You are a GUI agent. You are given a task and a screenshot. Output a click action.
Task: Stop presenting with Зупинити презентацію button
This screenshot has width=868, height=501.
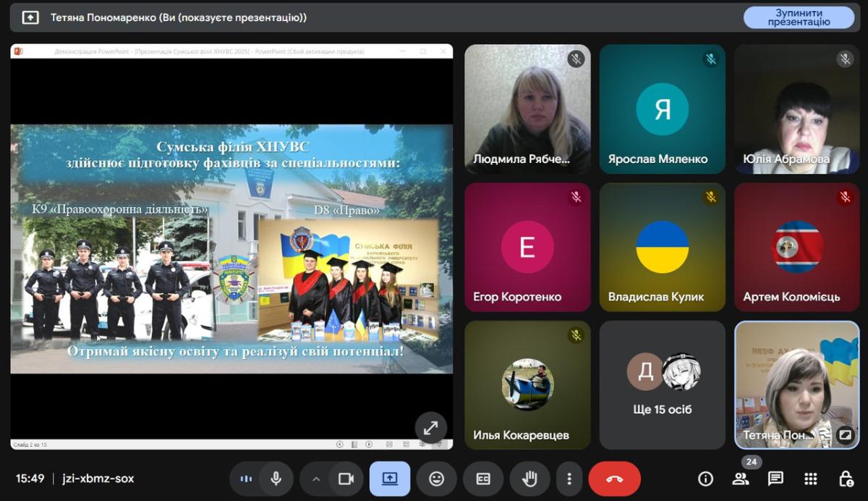coord(799,17)
